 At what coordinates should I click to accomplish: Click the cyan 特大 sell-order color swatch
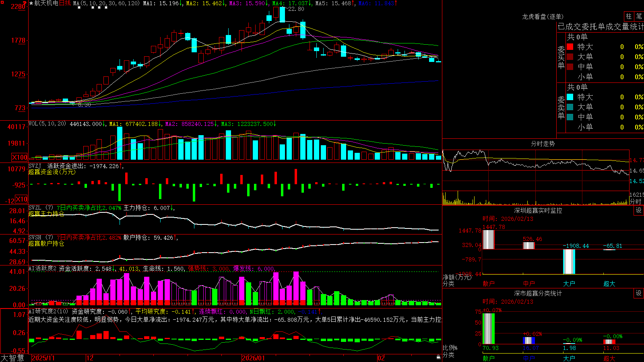pos(570,97)
